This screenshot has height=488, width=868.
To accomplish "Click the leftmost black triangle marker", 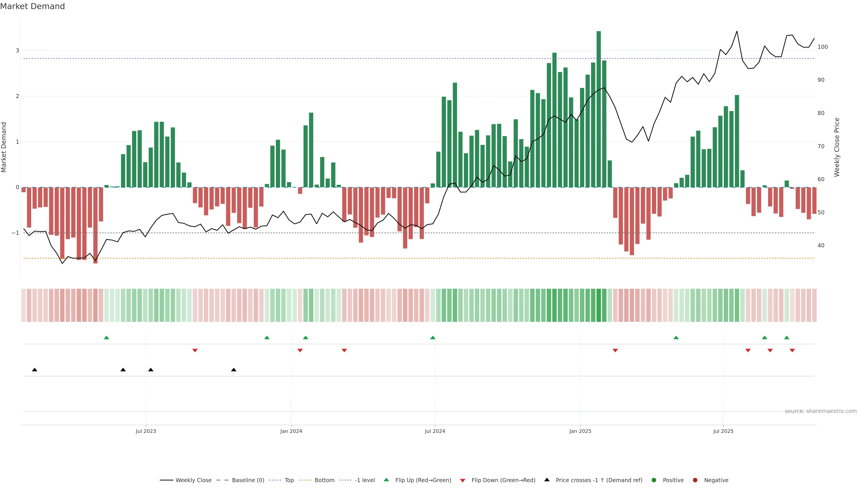I will coord(34,370).
